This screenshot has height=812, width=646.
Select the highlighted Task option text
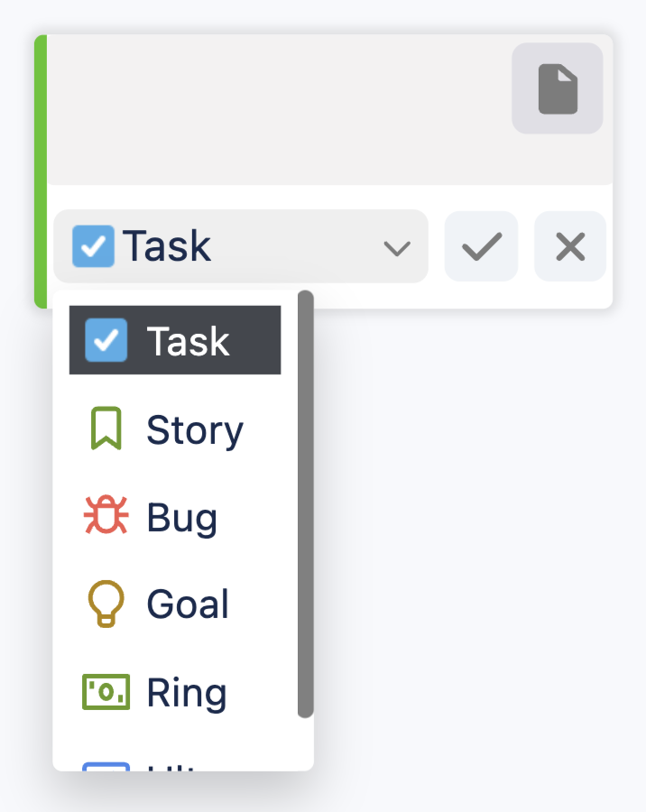coord(189,341)
